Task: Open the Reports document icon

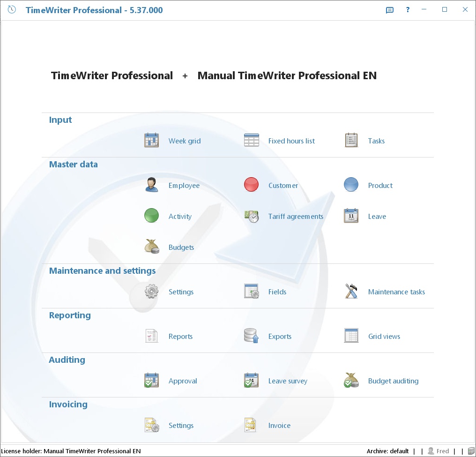Action: tap(151, 336)
